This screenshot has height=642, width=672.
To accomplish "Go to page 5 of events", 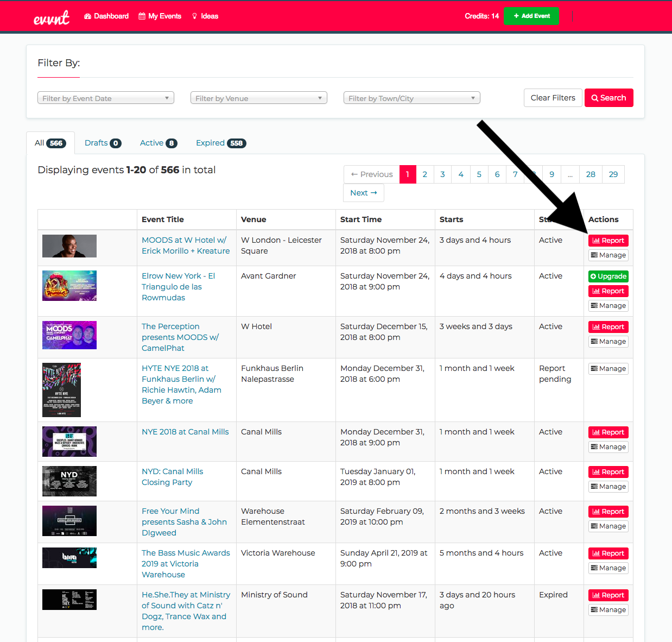I will click(479, 174).
